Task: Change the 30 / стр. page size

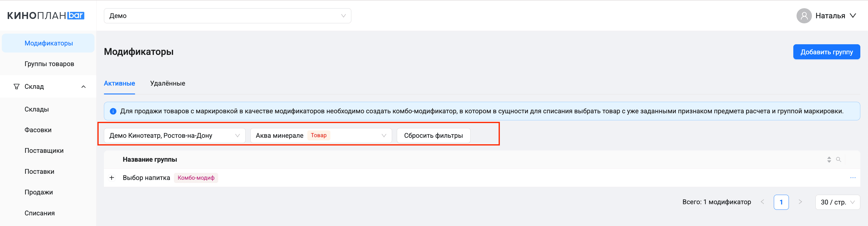Action: pyautogui.click(x=837, y=202)
